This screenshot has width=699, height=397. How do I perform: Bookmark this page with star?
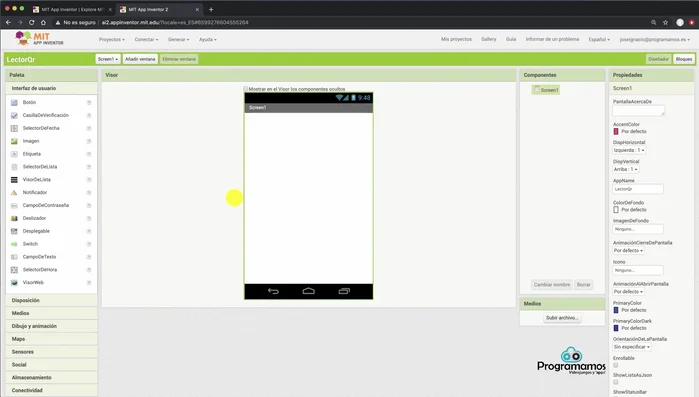(x=666, y=22)
